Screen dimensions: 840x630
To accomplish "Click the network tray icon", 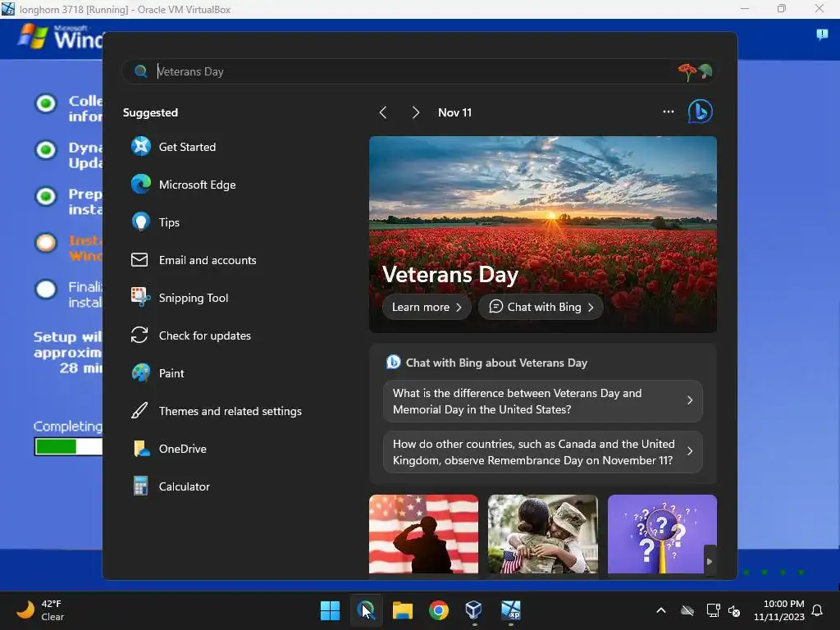I will click(x=713, y=610).
